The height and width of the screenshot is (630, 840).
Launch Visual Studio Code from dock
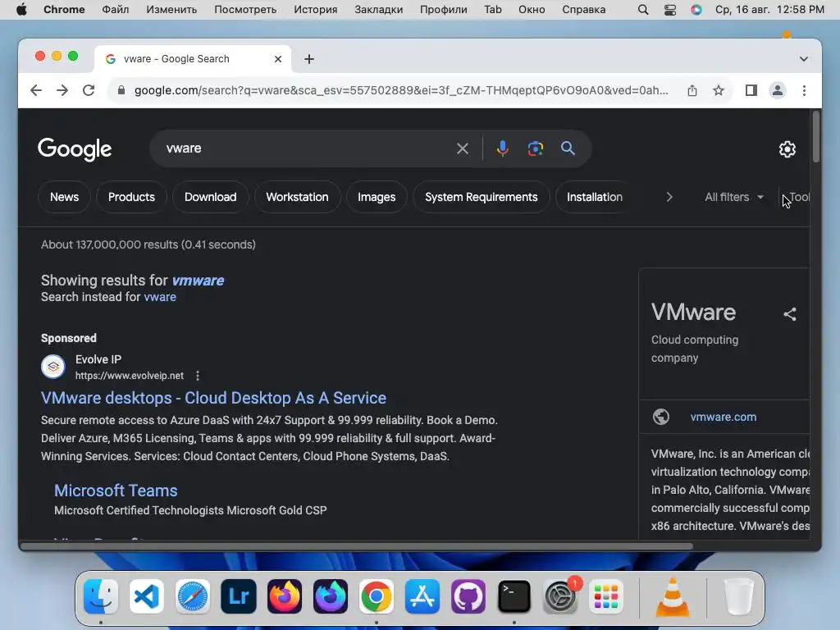click(147, 596)
